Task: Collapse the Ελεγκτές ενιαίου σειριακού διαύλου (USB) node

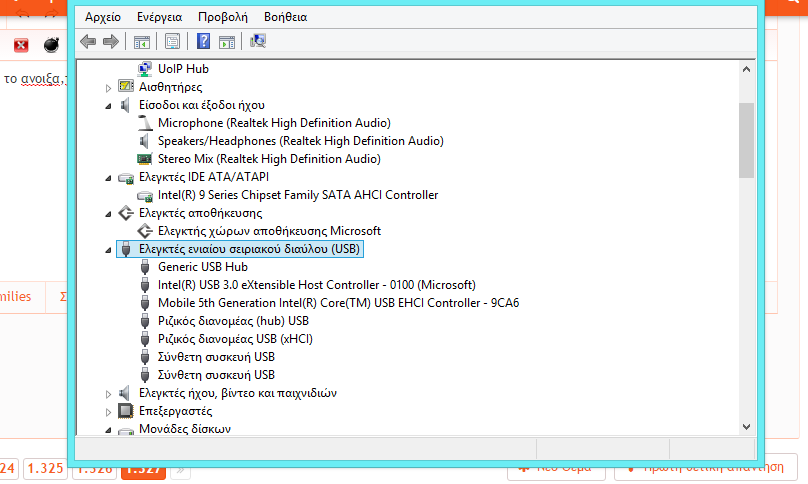Action: pyautogui.click(x=109, y=249)
